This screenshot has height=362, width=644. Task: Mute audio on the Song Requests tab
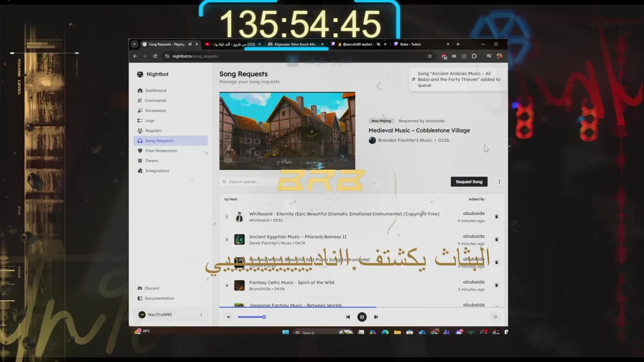click(190, 44)
